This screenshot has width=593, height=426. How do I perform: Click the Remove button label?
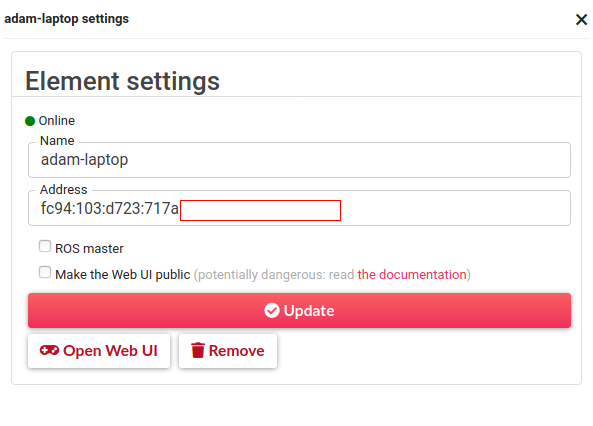click(236, 351)
